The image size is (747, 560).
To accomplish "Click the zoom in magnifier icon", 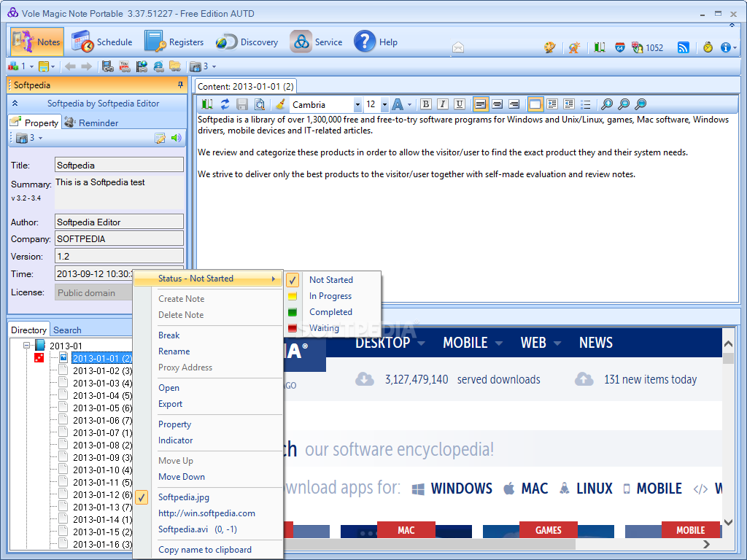I will click(606, 104).
